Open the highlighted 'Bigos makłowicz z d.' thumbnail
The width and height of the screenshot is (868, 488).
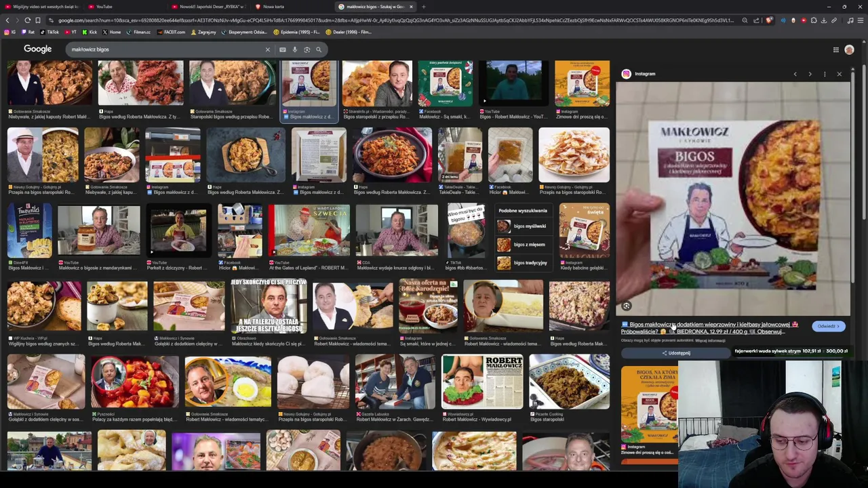click(x=309, y=84)
